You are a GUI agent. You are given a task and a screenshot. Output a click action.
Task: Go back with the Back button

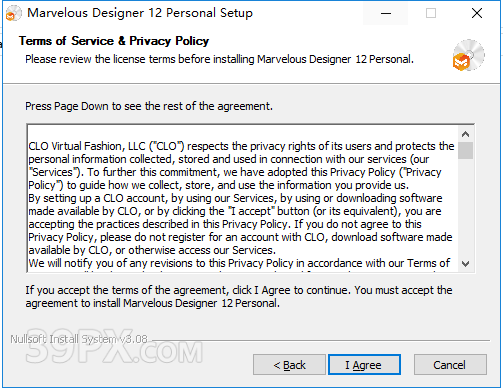289,365
